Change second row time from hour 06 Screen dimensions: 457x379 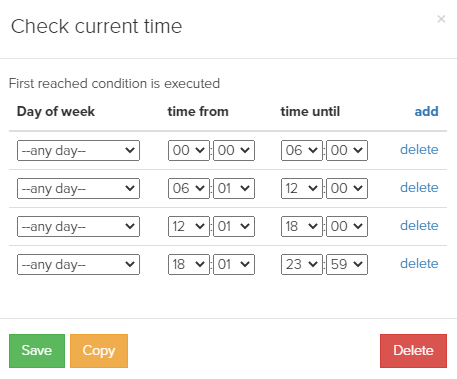point(189,188)
